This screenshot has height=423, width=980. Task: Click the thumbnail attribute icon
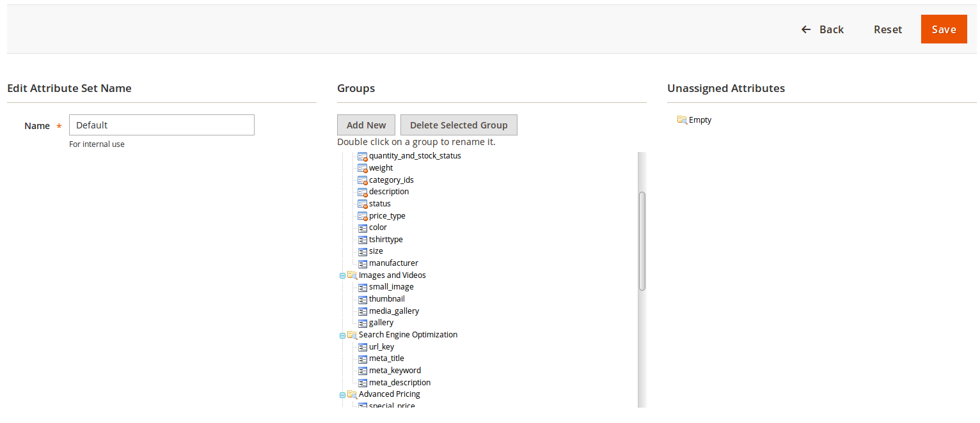(x=362, y=299)
